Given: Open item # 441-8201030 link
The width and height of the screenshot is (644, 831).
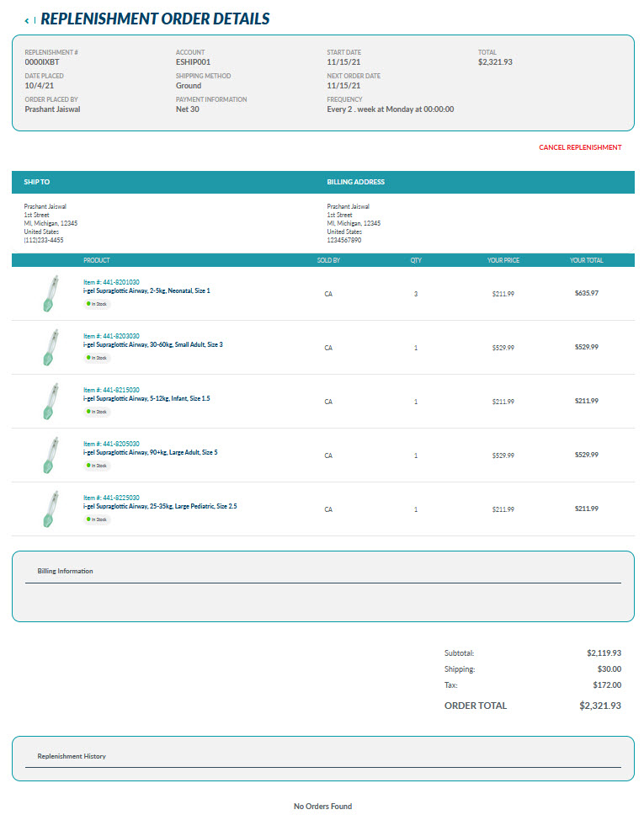Looking at the screenshot, I should 111,282.
